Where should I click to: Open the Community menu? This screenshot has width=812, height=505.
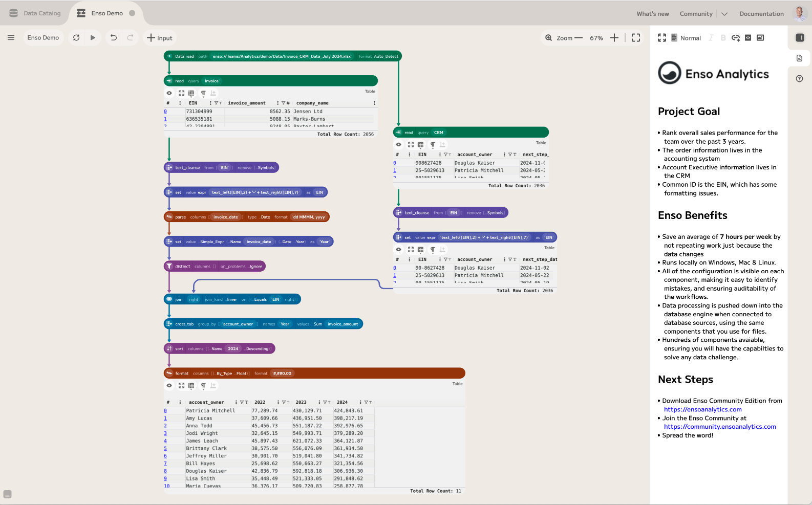[x=696, y=14]
